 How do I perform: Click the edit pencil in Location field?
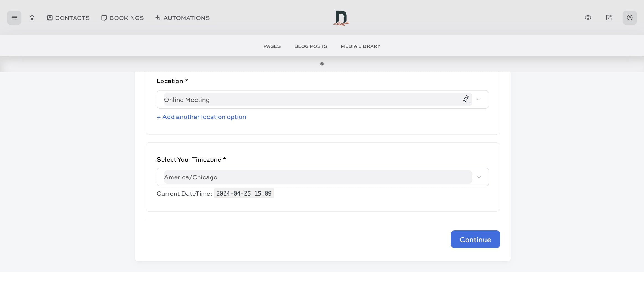[x=466, y=99]
